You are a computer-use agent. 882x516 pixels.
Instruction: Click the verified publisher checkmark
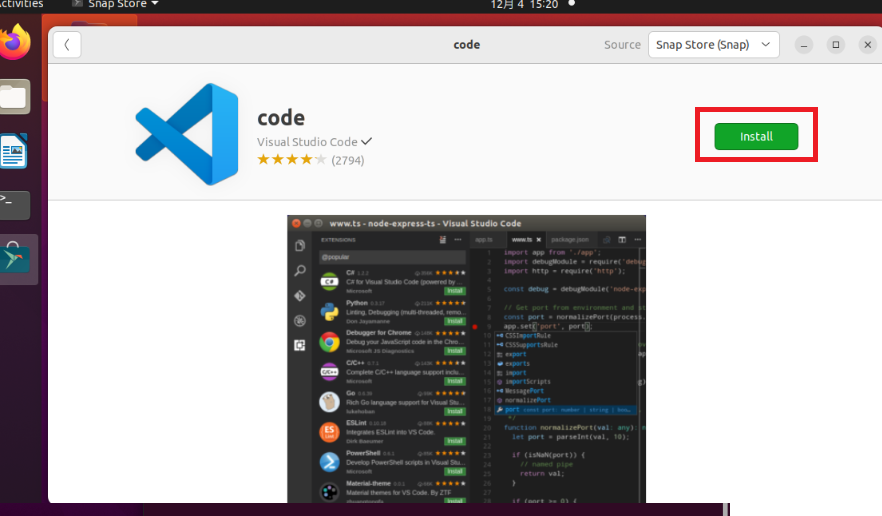coord(366,141)
